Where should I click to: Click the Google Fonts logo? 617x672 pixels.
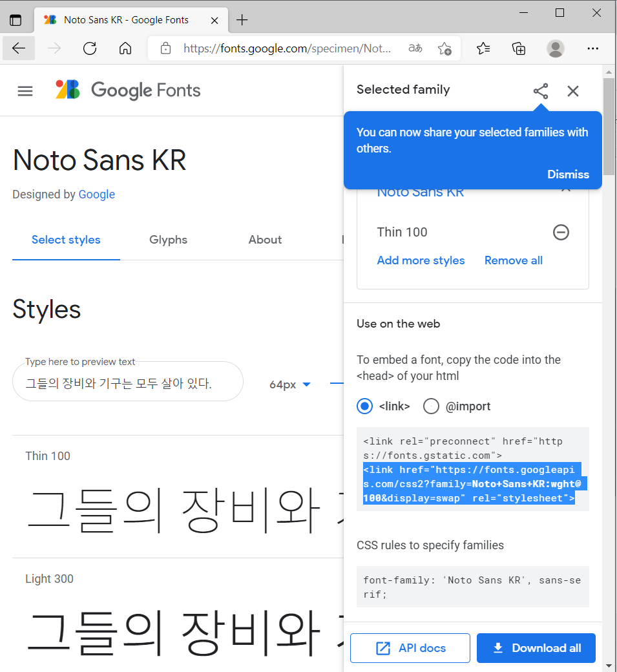128,90
